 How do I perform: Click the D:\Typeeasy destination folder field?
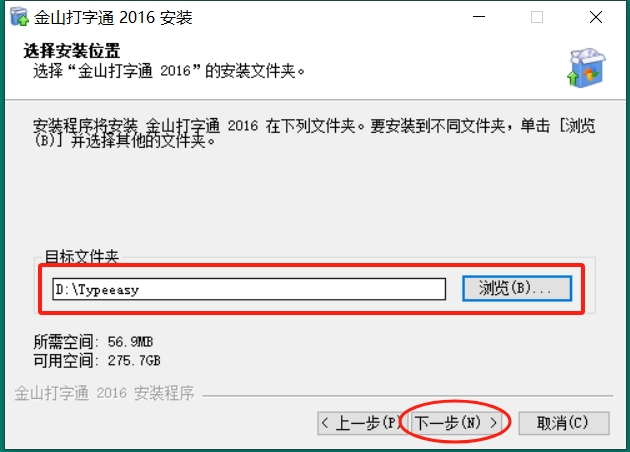click(x=249, y=289)
